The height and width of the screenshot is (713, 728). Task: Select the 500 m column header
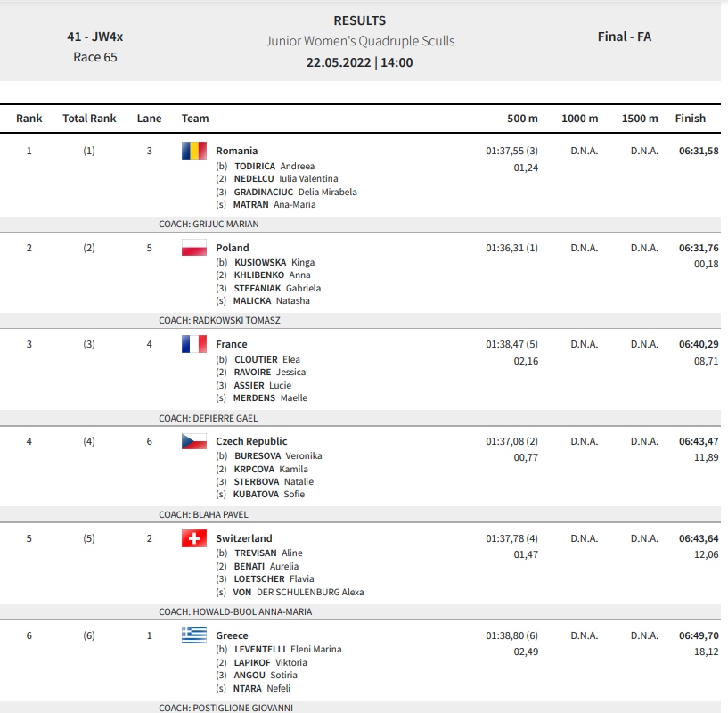tap(522, 119)
